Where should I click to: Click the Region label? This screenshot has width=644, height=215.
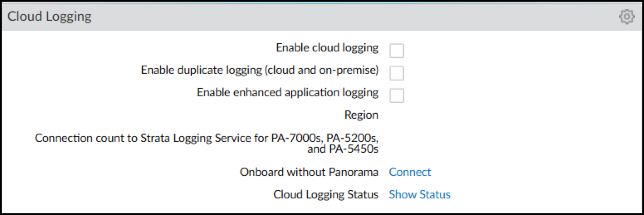[361, 115]
